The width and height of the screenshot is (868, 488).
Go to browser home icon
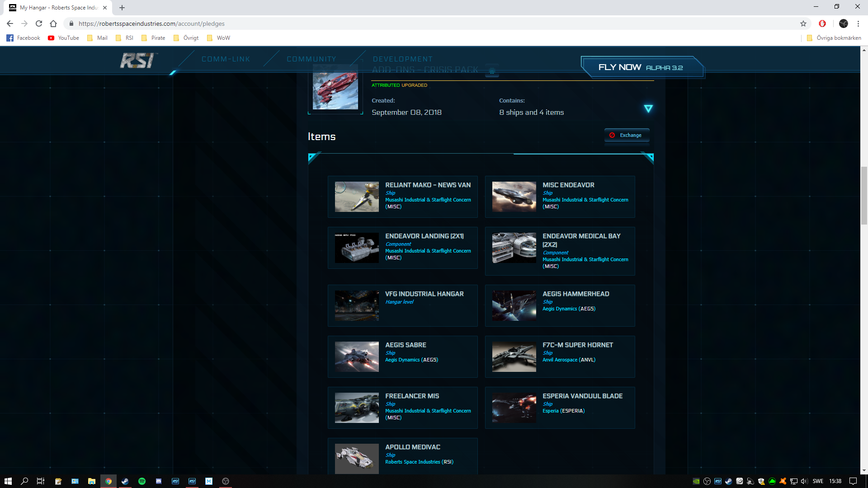53,23
